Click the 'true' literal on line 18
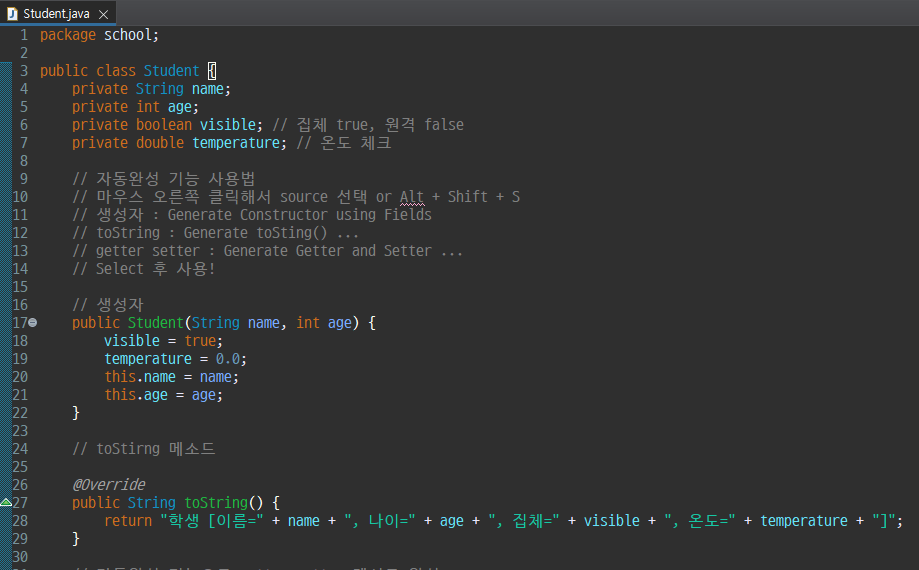This screenshot has width=919, height=570. (200, 341)
